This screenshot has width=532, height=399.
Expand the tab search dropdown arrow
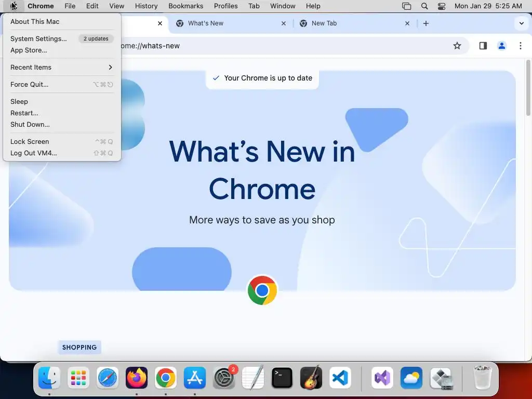click(522, 23)
